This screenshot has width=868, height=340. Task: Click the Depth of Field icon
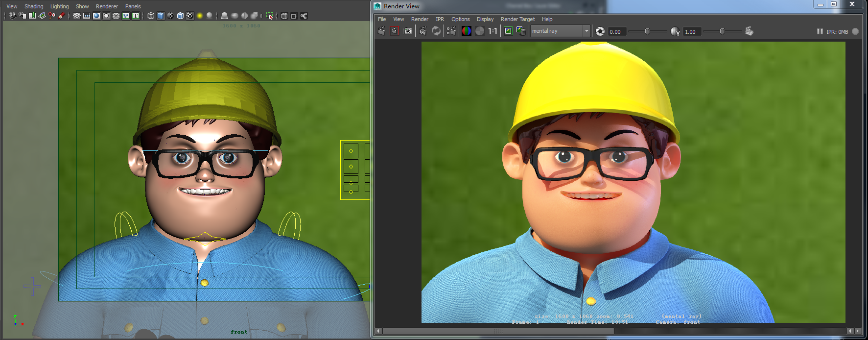pos(254,16)
